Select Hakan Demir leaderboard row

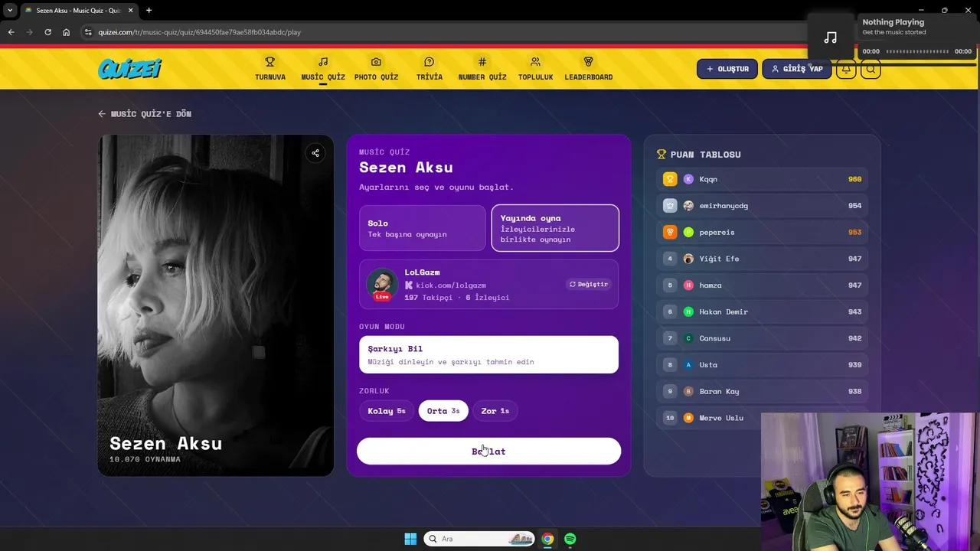[763, 311]
